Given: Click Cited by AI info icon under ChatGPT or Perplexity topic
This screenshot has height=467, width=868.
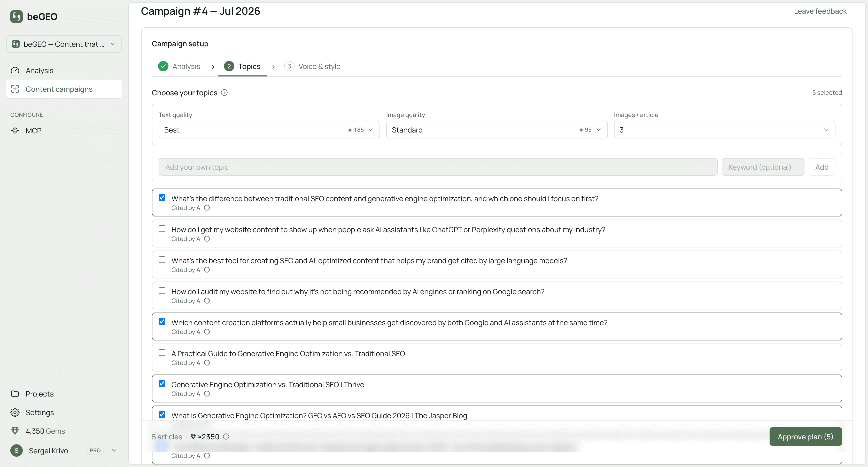Looking at the screenshot, I should (x=207, y=239).
